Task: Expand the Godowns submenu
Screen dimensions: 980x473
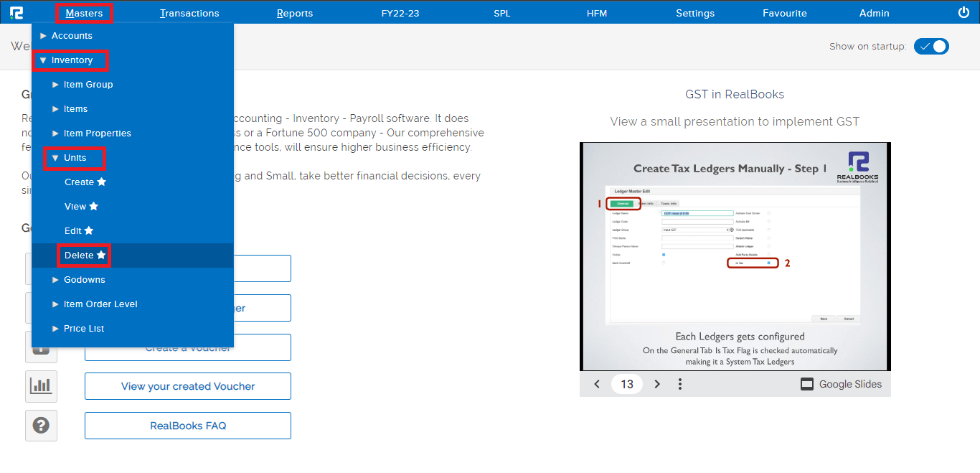Action: 84,280
